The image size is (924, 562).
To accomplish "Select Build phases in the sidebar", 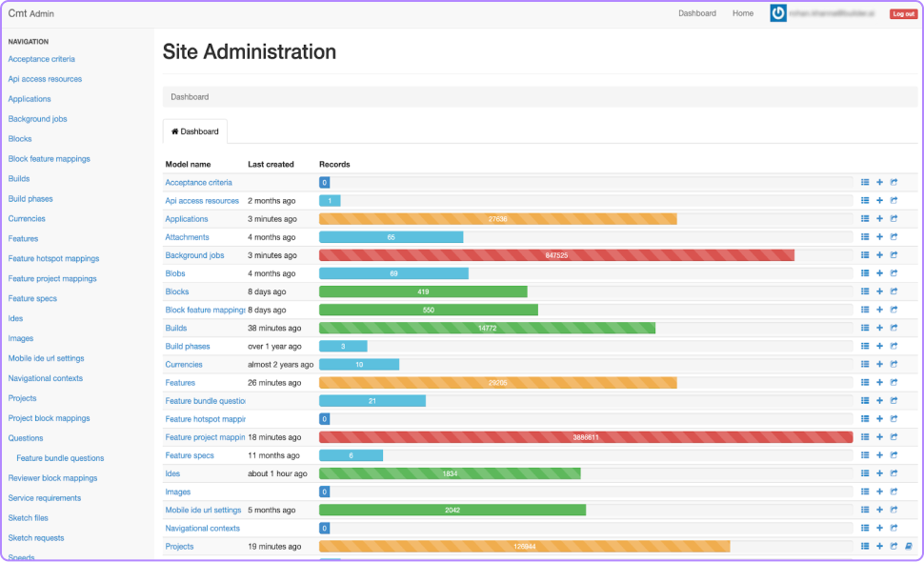I will coord(30,199).
